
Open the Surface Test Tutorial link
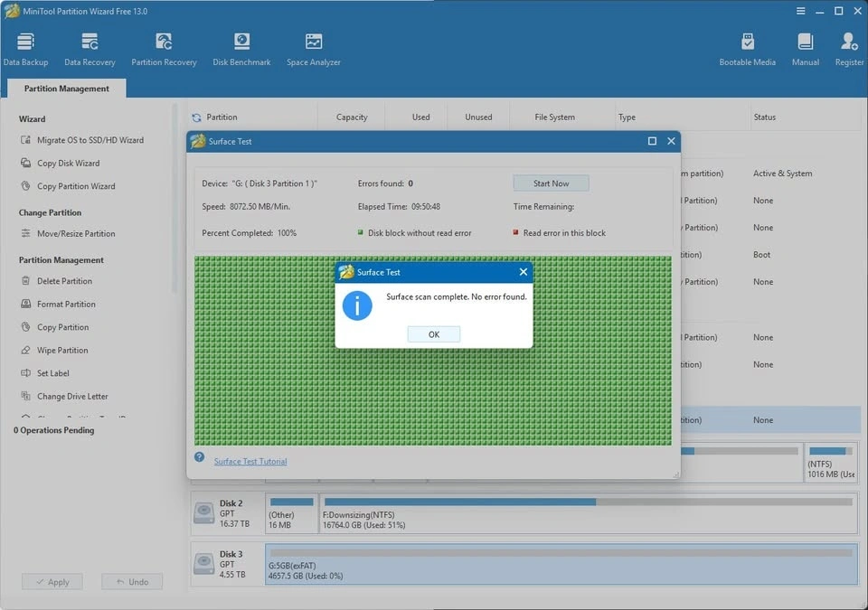click(250, 462)
